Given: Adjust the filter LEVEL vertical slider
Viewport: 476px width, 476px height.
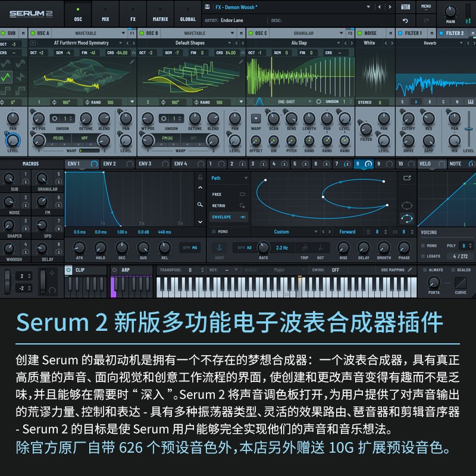Looking at the screenshot, I should (469, 129).
